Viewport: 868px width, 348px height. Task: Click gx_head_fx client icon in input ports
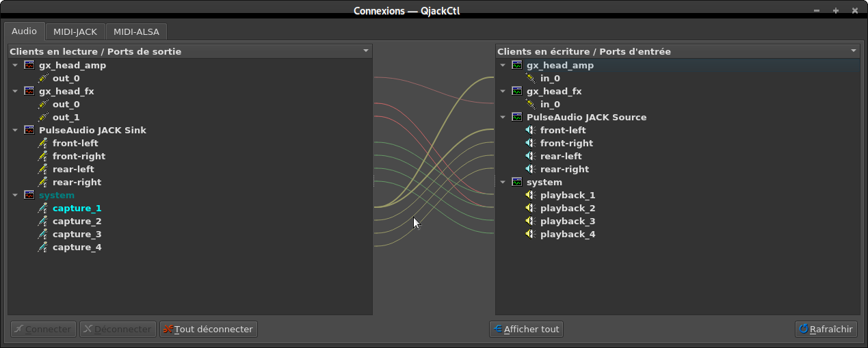tap(517, 92)
